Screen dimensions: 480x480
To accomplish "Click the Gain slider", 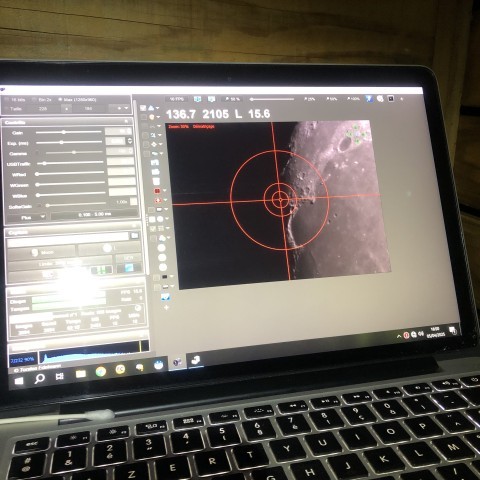I will pyautogui.click(x=69, y=132).
